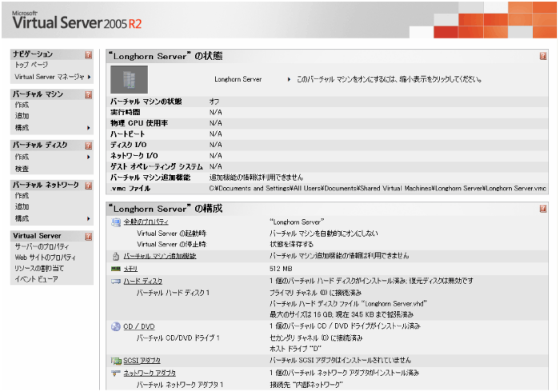Select 作成 under バーチャル ネットワーク
This screenshot has height=392, width=560.
pyautogui.click(x=22, y=196)
